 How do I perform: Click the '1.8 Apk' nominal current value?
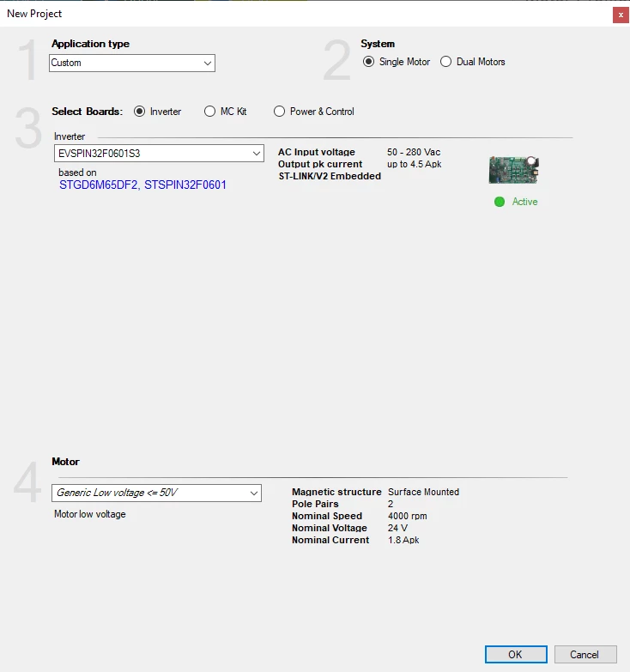[403, 540]
